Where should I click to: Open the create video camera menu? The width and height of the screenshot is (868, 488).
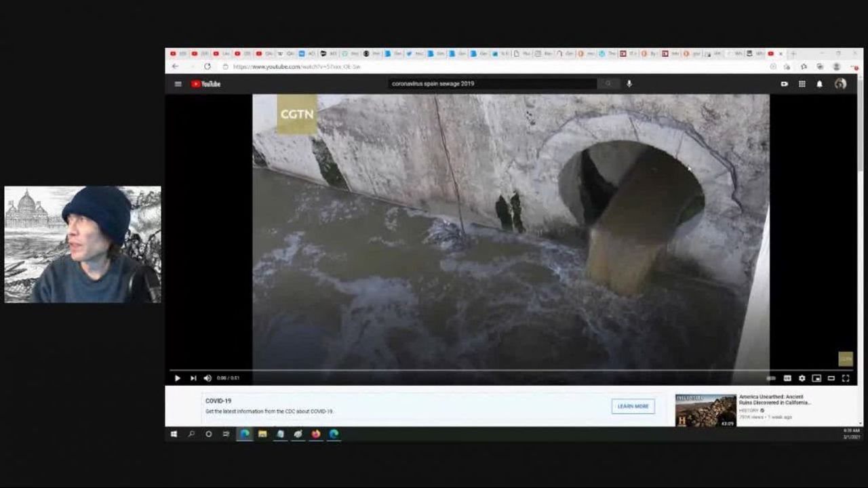(x=785, y=84)
